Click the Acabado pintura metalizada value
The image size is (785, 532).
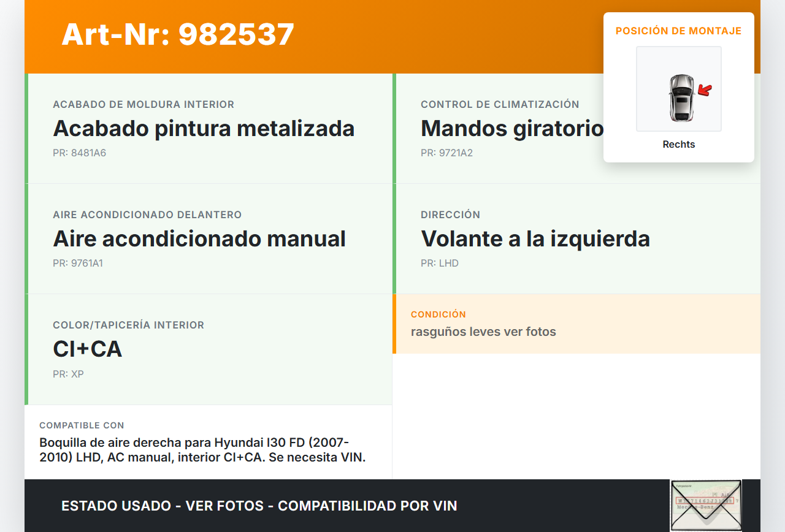click(x=204, y=129)
